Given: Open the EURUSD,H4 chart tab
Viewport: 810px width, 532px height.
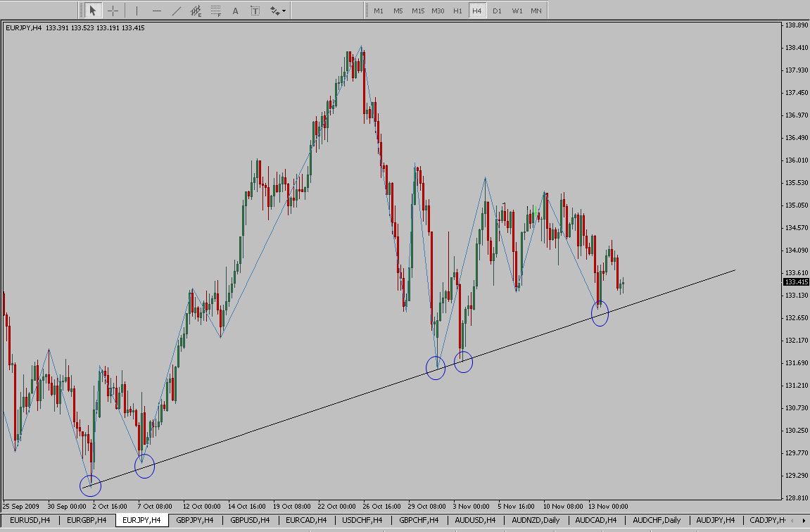Looking at the screenshot, I should pyautogui.click(x=30, y=520).
